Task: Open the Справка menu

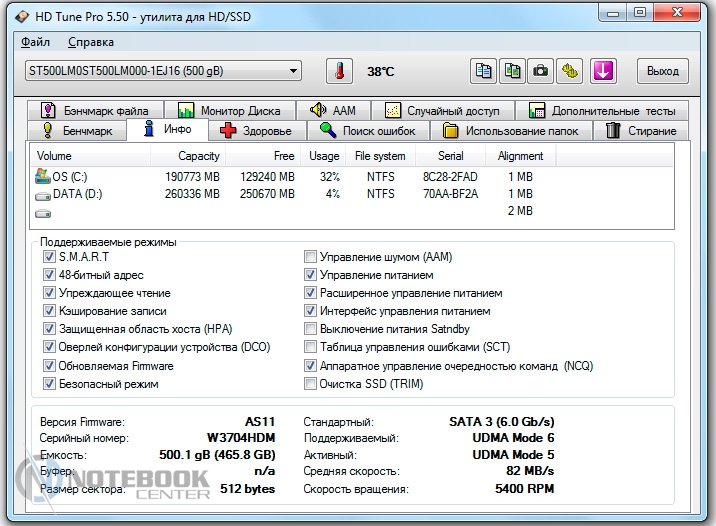Action: coord(91,42)
